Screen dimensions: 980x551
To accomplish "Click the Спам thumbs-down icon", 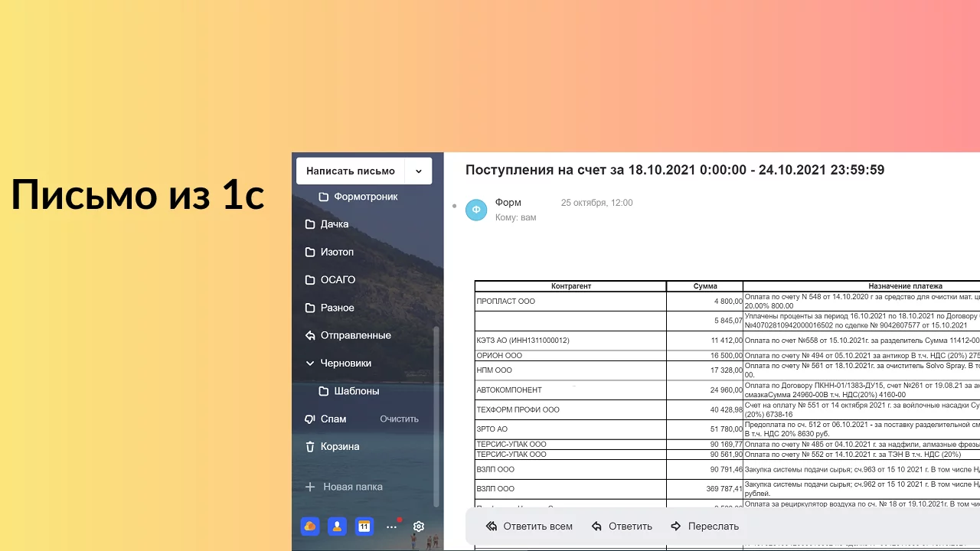I will click(x=310, y=419).
